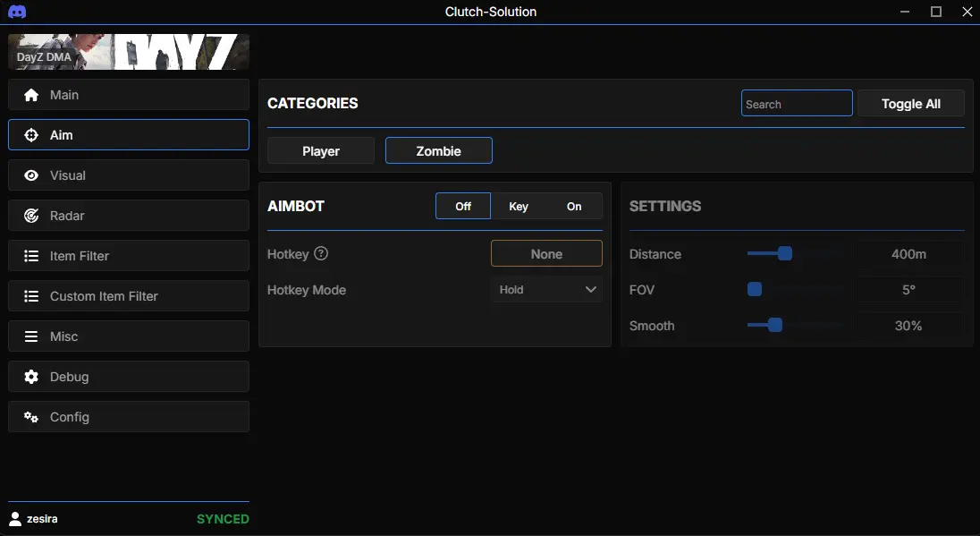This screenshot has height=536, width=980.
Task: Switch the Aimbot mode to Key
Action: coord(519,206)
